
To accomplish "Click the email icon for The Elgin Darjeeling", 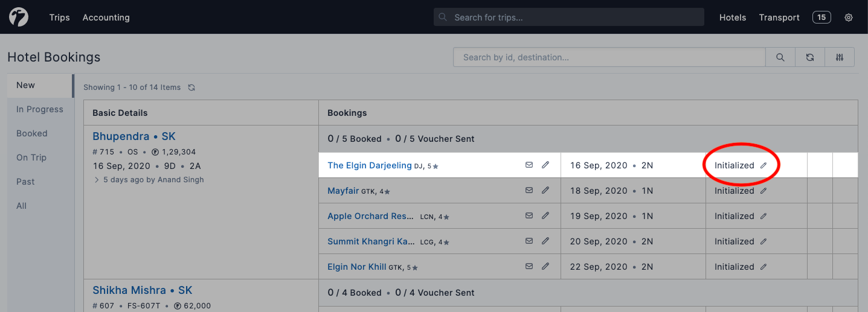I will click(x=529, y=165).
